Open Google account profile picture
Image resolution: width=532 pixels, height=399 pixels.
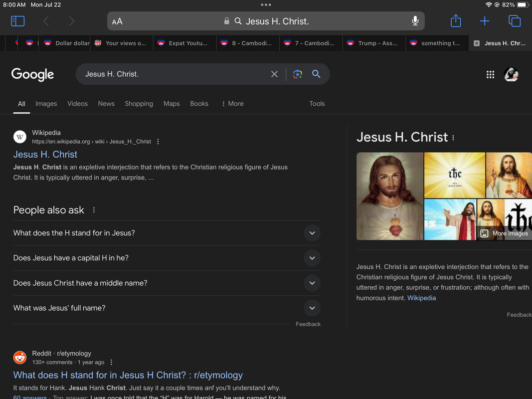coord(511,74)
